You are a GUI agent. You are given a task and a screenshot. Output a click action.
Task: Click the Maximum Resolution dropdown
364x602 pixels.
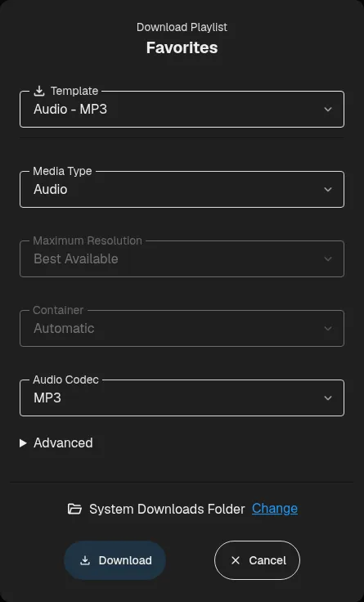[x=182, y=258]
